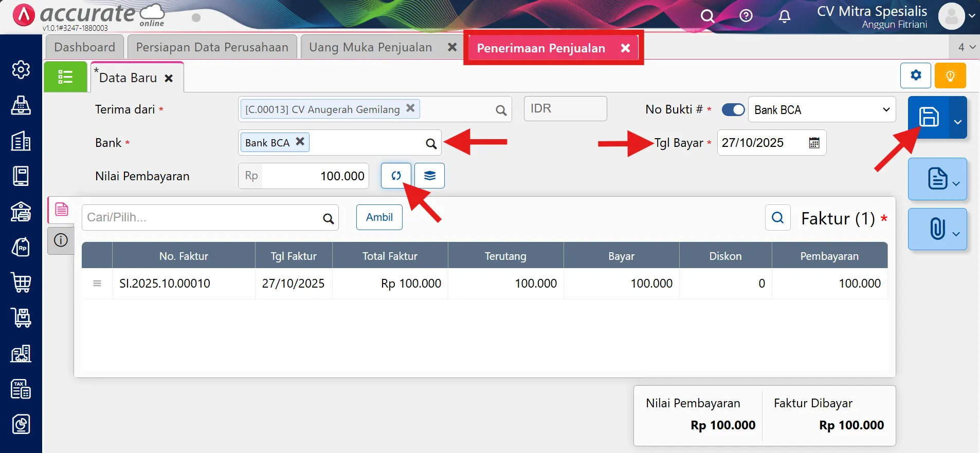Open the notification bell

pos(784,16)
